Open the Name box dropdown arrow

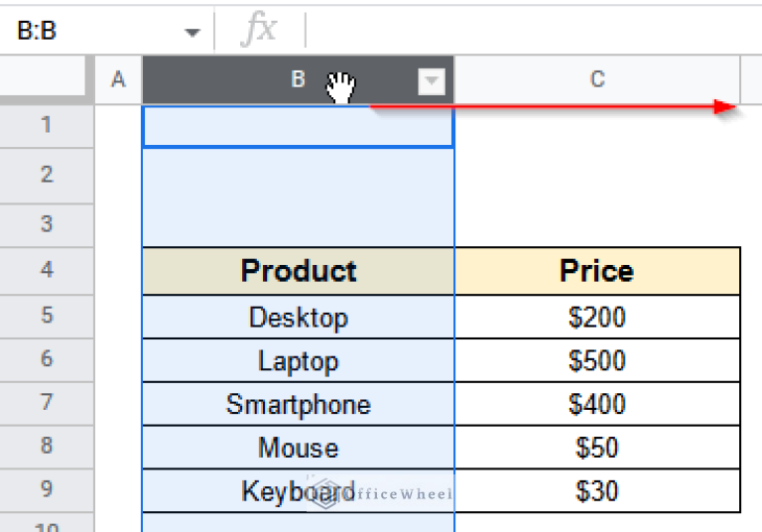[192, 32]
